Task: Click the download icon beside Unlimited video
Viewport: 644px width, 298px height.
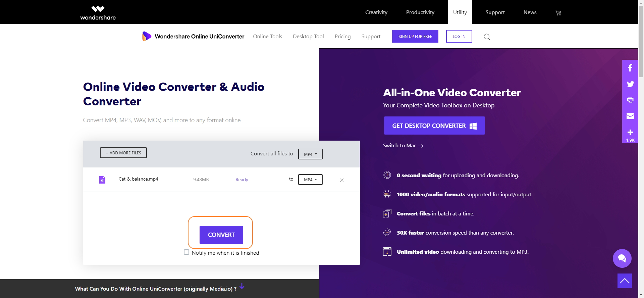Action: (x=387, y=252)
